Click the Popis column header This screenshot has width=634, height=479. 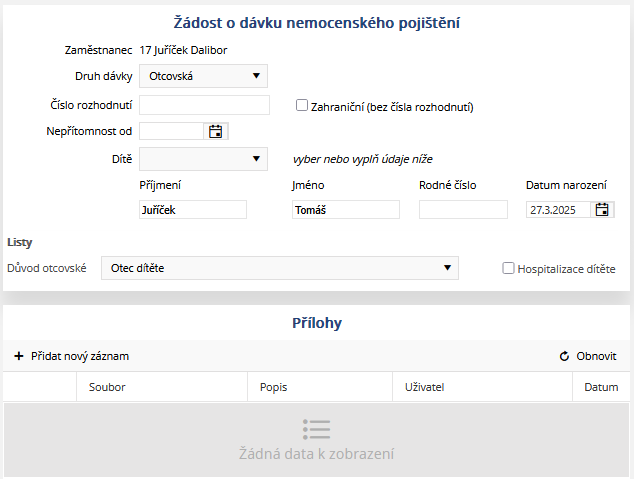tap(320, 387)
